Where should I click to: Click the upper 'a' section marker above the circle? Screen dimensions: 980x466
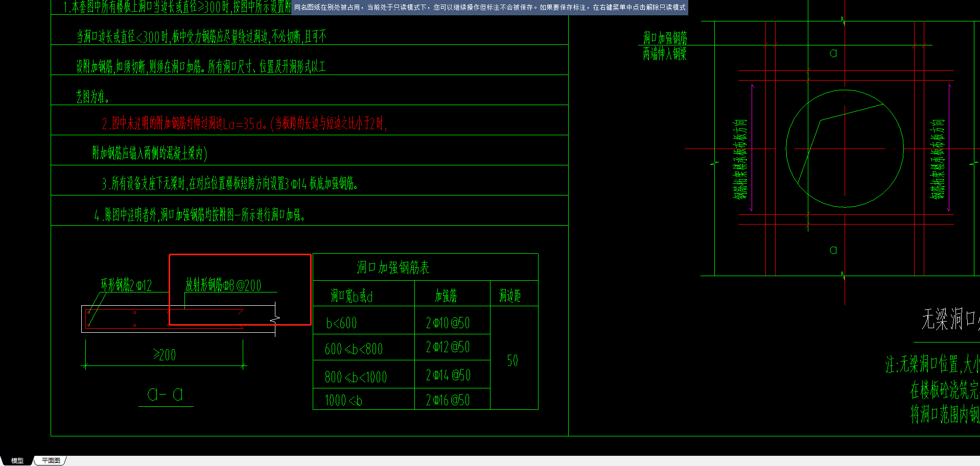click(833, 53)
